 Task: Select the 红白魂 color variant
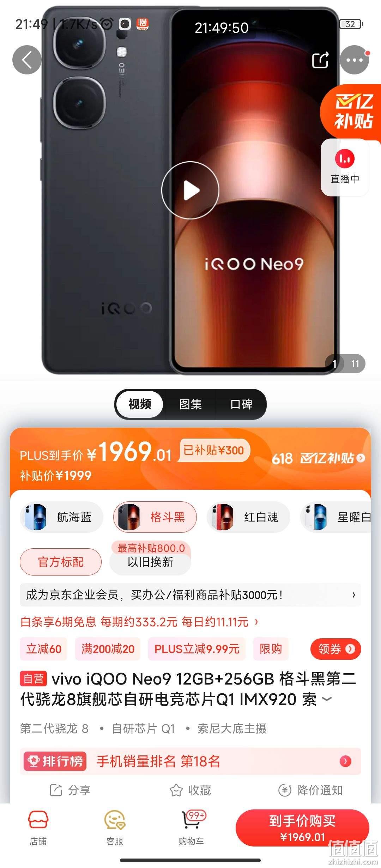[x=248, y=517]
